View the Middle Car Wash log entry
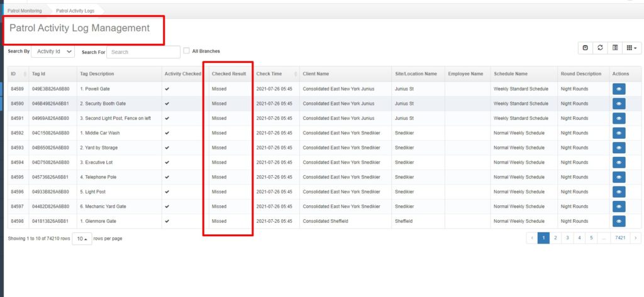 (619, 133)
